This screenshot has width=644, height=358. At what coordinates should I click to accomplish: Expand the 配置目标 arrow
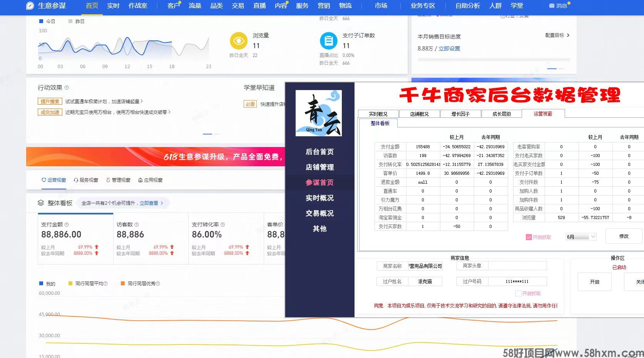point(568,35)
